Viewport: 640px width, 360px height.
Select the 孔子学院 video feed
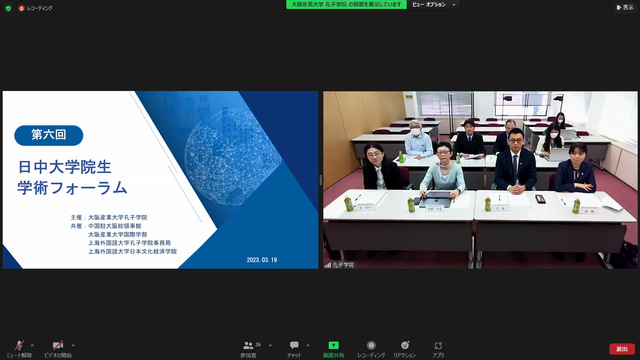pos(480,180)
